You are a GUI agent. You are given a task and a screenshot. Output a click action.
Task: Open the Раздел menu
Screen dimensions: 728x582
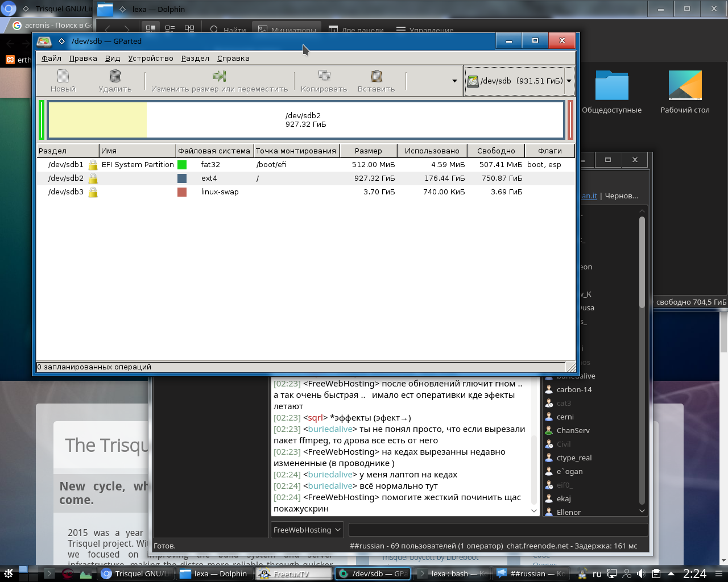click(x=195, y=58)
